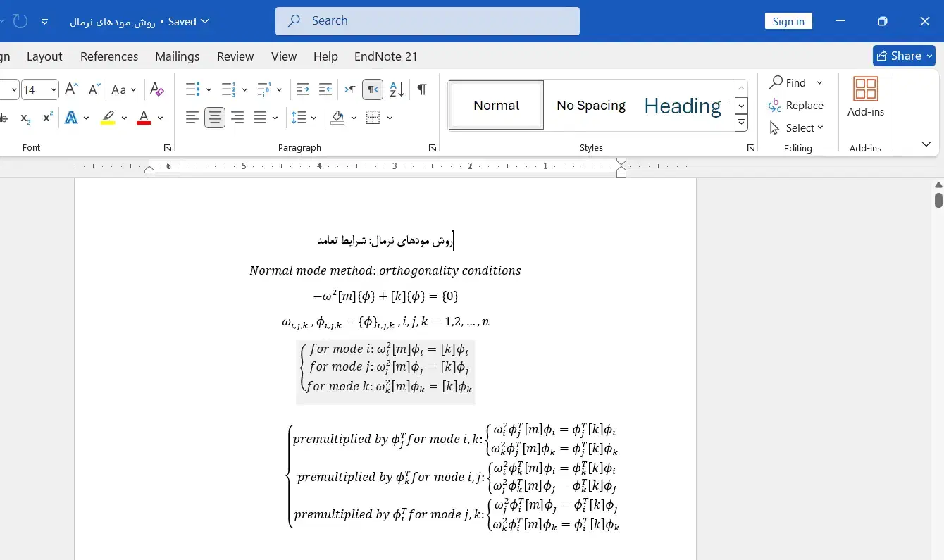
Task: Click the Share button
Action: [903, 56]
